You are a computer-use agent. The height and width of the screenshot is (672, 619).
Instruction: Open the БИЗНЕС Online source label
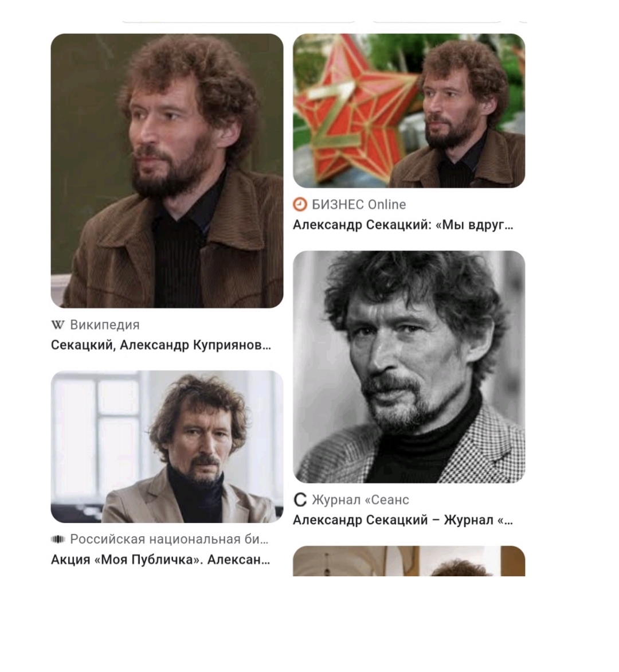click(x=359, y=205)
